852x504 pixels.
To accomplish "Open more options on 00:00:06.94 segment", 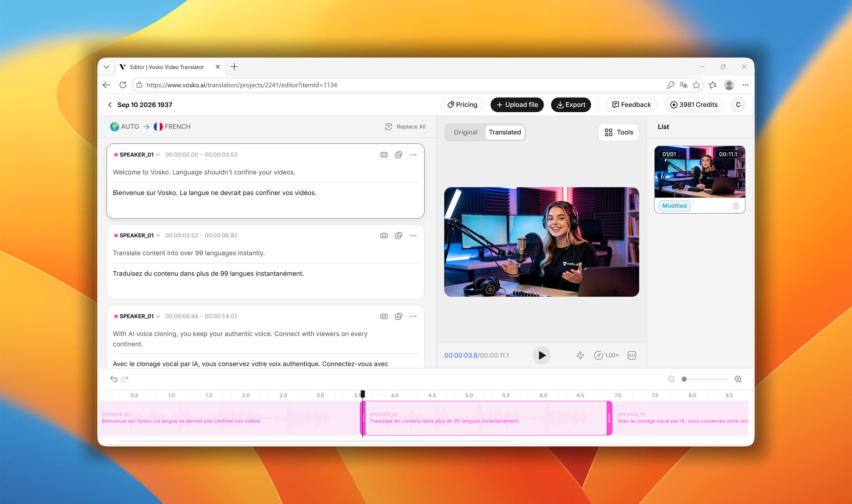I will [413, 317].
